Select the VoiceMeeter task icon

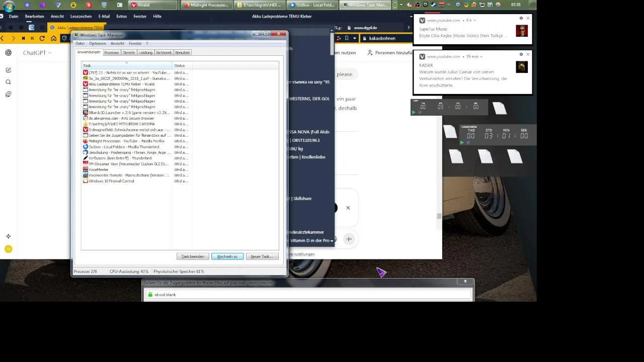[x=86, y=169]
